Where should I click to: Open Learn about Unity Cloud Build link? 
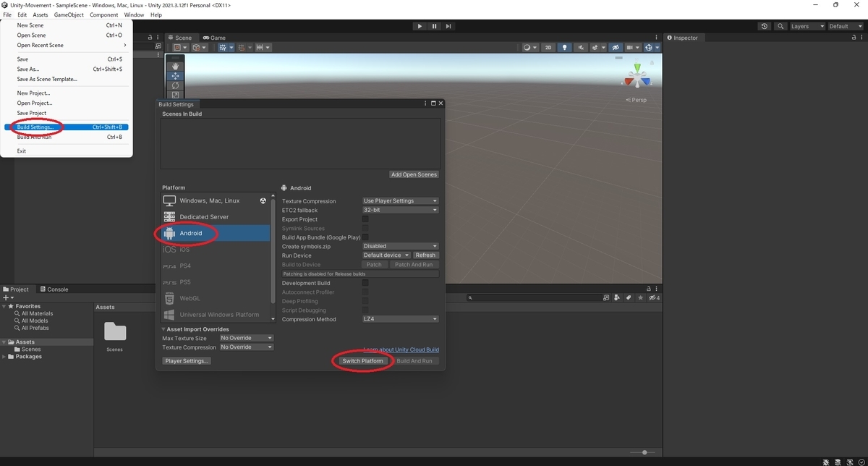point(401,349)
